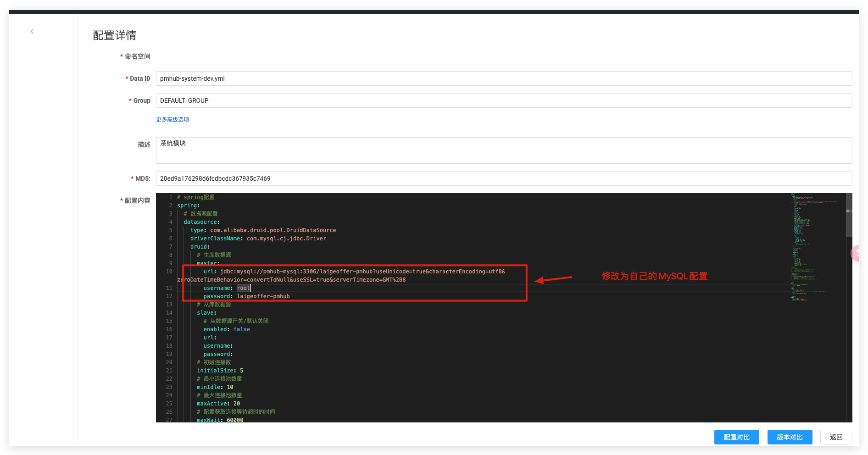Open the 更多高级选项 link
This screenshot has height=455, width=868.
tap(172, 120)
